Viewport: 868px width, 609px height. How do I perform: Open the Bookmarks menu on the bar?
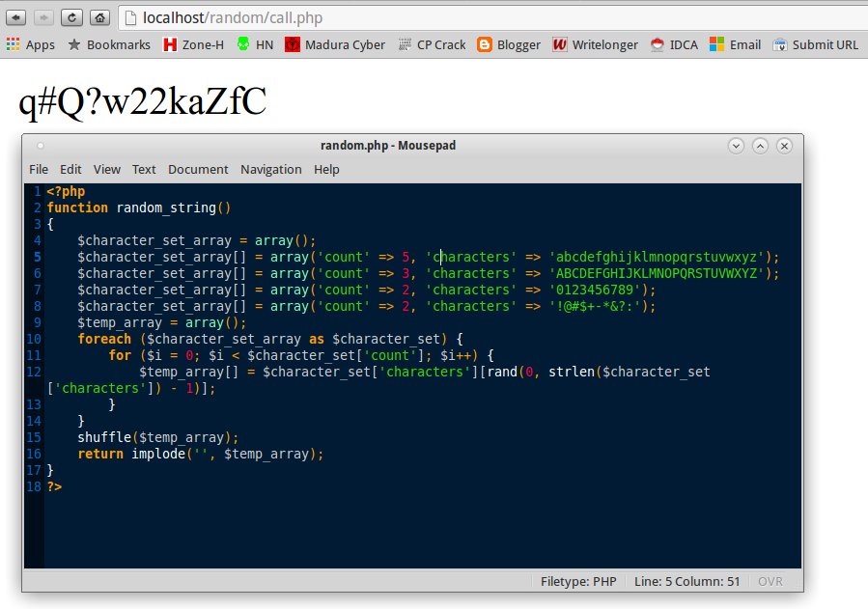[109, 43]
